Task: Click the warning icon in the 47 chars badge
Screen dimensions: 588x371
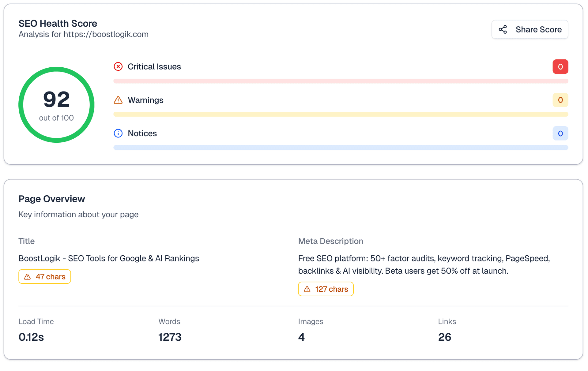Action: pos(27,276)
